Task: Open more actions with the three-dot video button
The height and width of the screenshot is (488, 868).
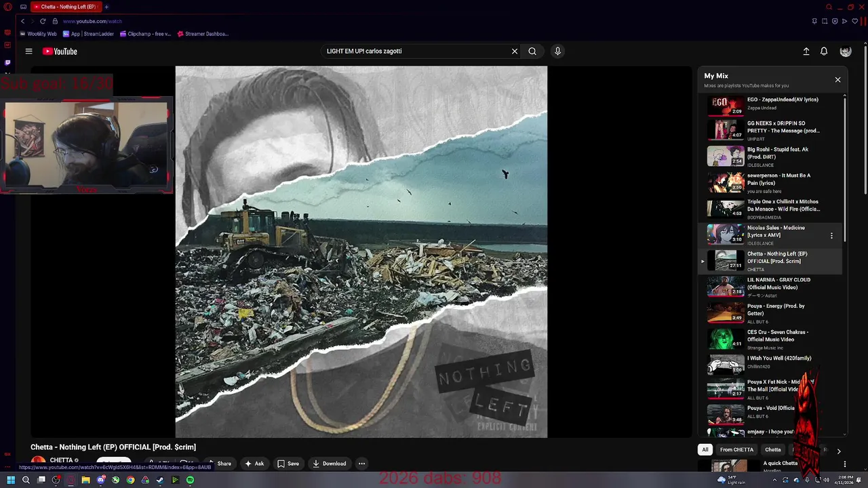Action: click(x=361, y=464)
